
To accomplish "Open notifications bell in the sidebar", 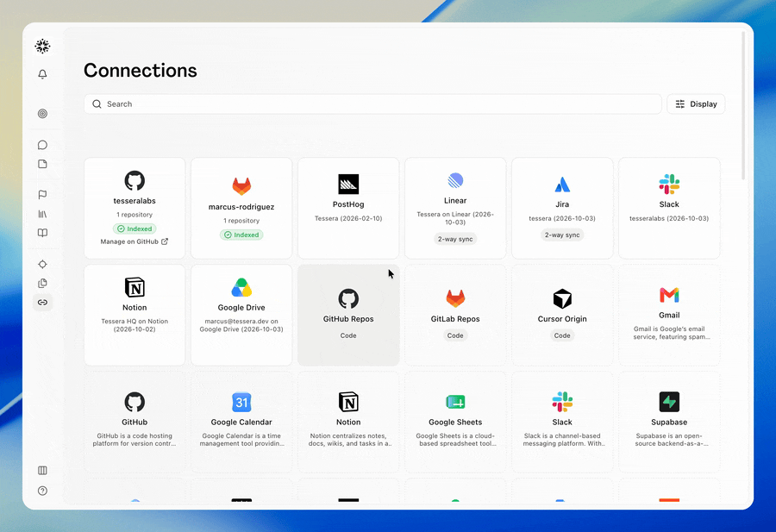I will click(x=42, y=74).
